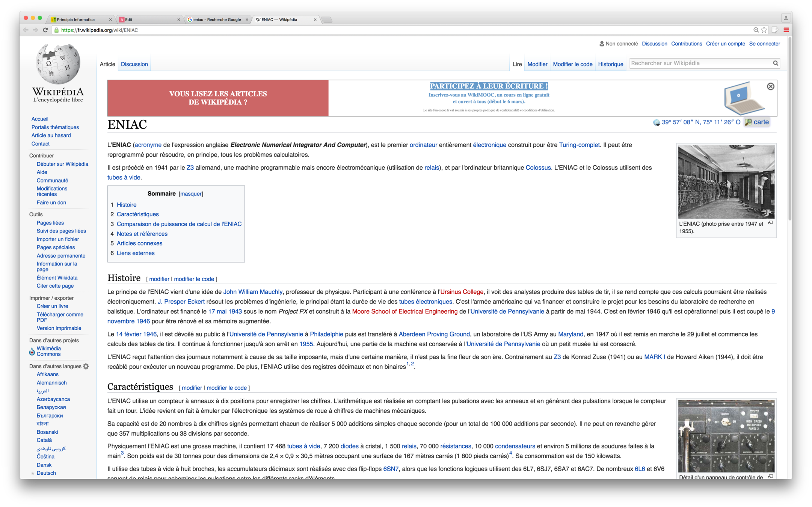Click the Se connecter link
This screenshot has height=507, width=812.
coord(764,44)
